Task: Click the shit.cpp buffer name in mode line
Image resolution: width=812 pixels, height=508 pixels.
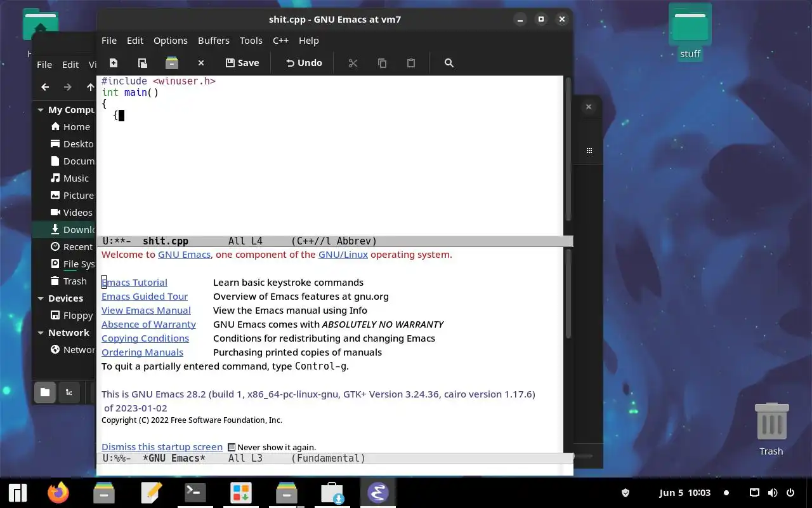Action: tap(166, 241)
